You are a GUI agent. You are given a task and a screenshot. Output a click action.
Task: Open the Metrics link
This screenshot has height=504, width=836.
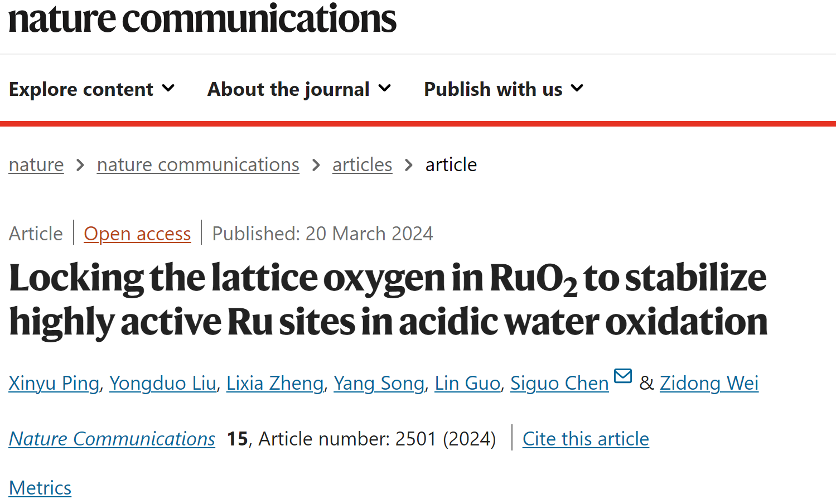coord(40,488)
